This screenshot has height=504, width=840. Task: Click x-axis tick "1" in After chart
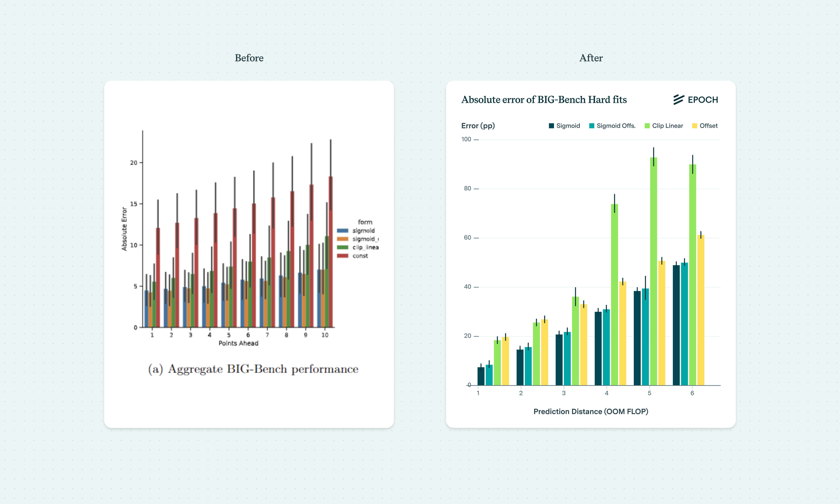478,393
